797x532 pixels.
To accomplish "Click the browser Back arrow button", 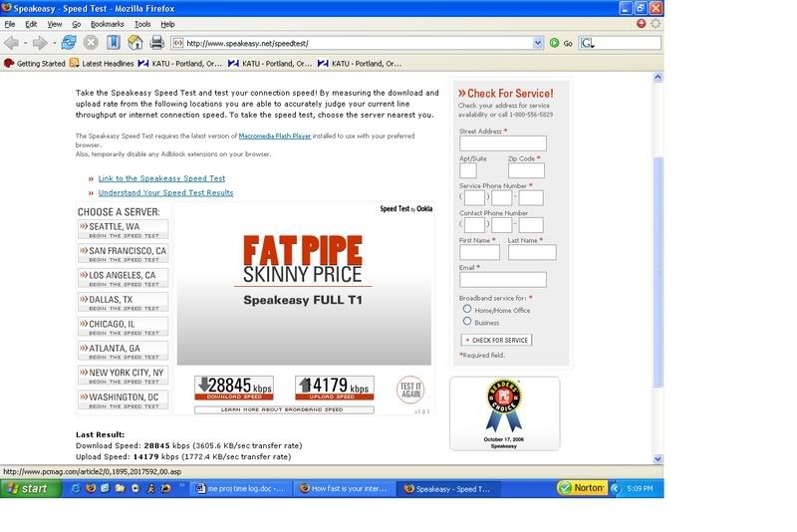I will pyautogui.click(x=11, y=43).
